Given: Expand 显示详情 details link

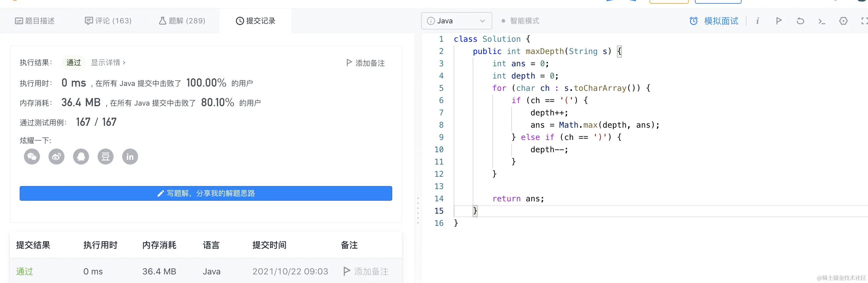Looking at the screenshot, I should pyautogui.click(x=108, y=63).
